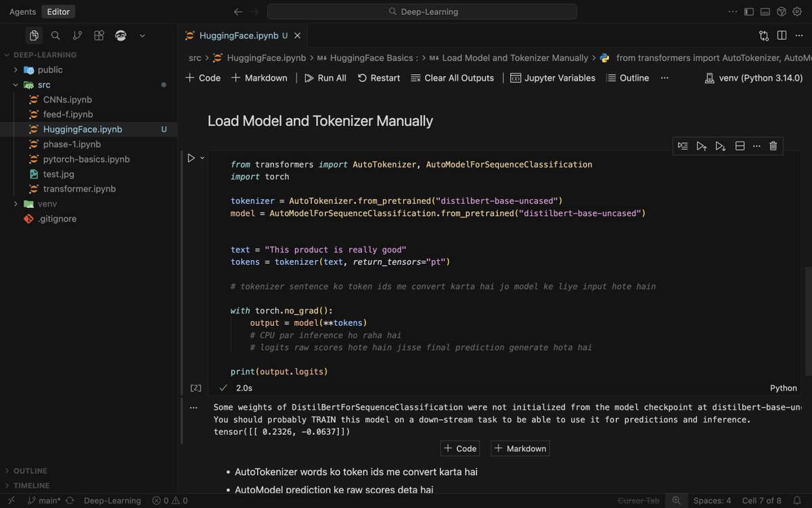Open the Explorer view in the sidebar

pos(34,36)
